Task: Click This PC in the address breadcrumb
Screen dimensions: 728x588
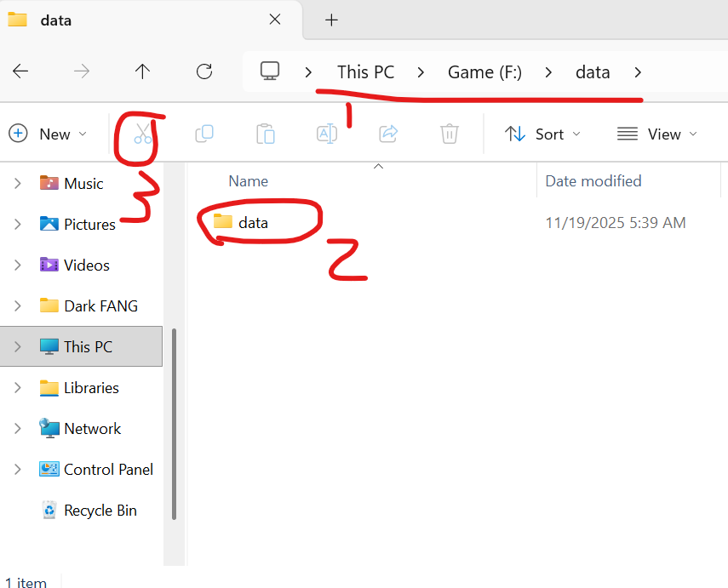Action: 365,72
